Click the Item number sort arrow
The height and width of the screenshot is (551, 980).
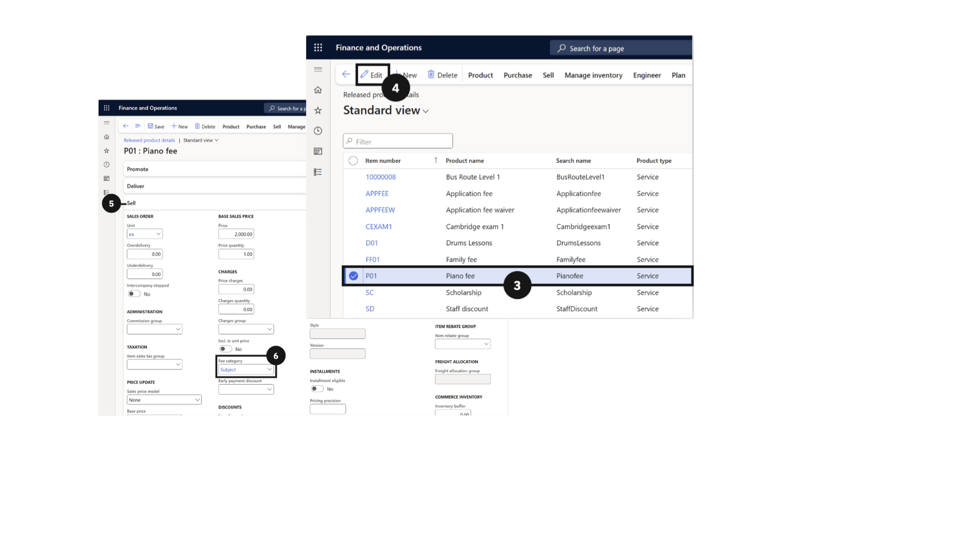click(435, 160)
